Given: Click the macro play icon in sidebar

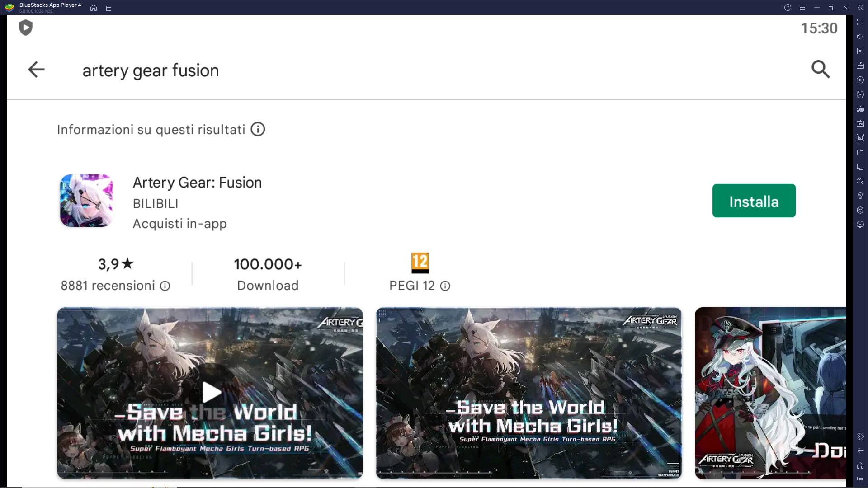Looking at the screenshot, I should point(860,80).
